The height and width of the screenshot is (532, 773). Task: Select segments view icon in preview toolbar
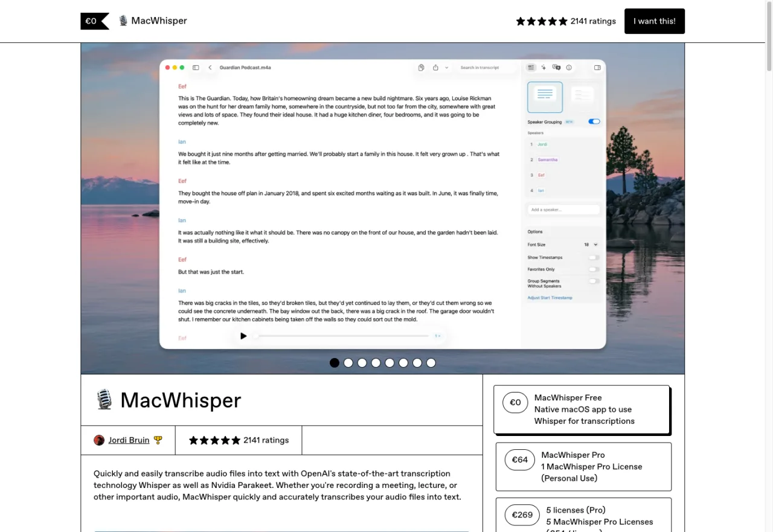(531, 68)
